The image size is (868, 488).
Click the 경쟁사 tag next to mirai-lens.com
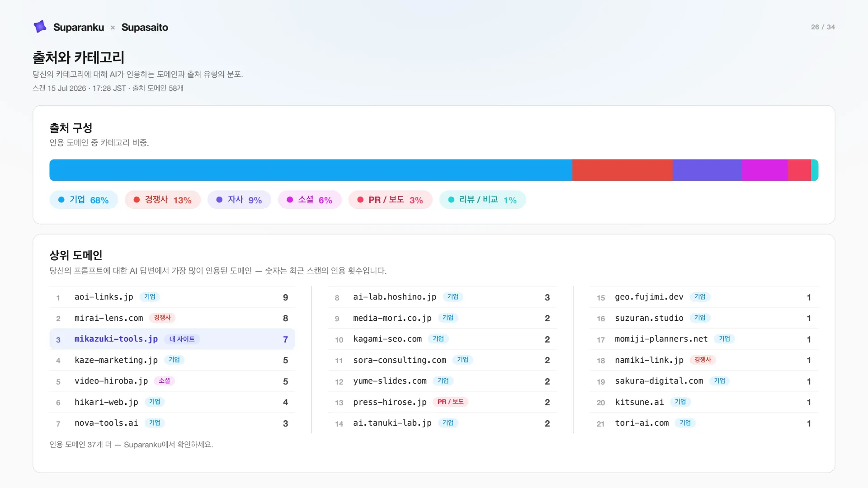pyautogui.click(x=162, y=318)
